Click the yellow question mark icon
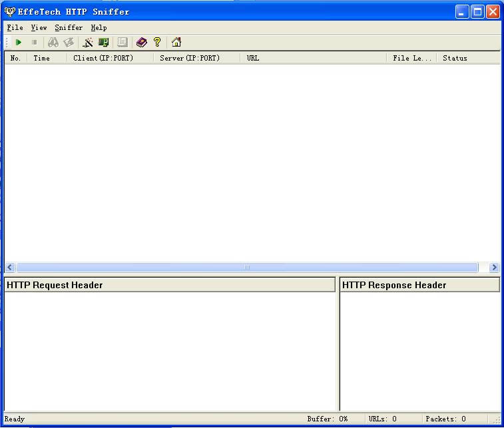The image size is (504, 428). pyautogui.click(x=157, y=43)
